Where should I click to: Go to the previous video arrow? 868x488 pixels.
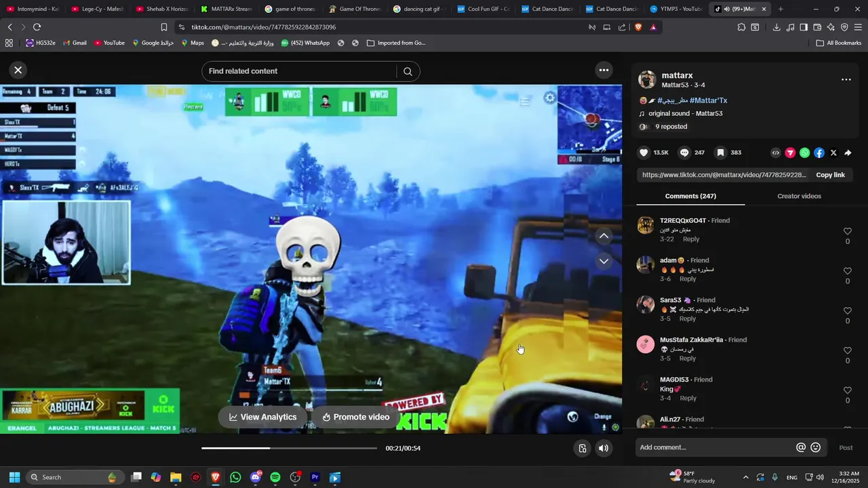(604, 236)
